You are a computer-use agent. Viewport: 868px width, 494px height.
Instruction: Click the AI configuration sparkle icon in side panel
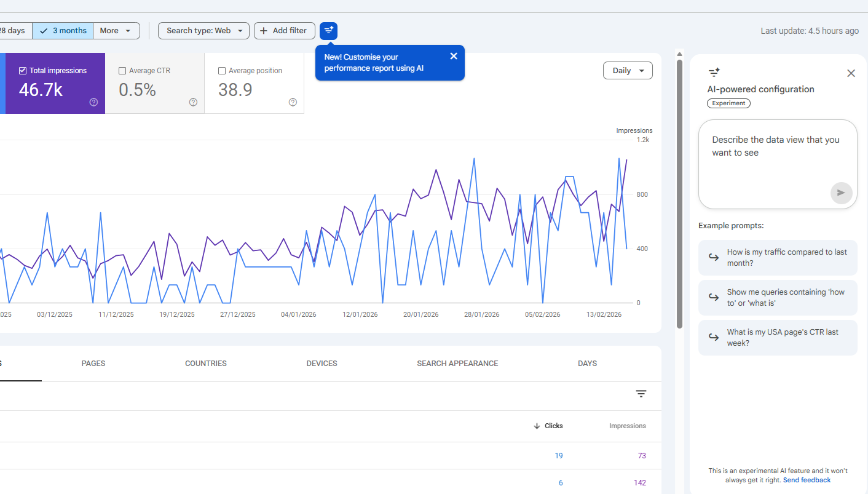click(x=714, y=72)
